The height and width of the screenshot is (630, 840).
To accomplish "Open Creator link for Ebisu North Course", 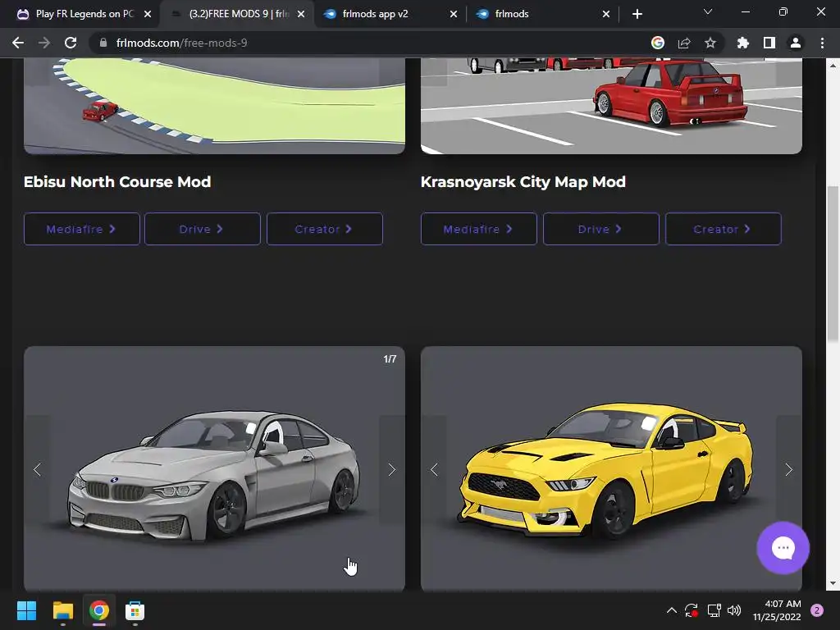I will click(x=325, y=230).
